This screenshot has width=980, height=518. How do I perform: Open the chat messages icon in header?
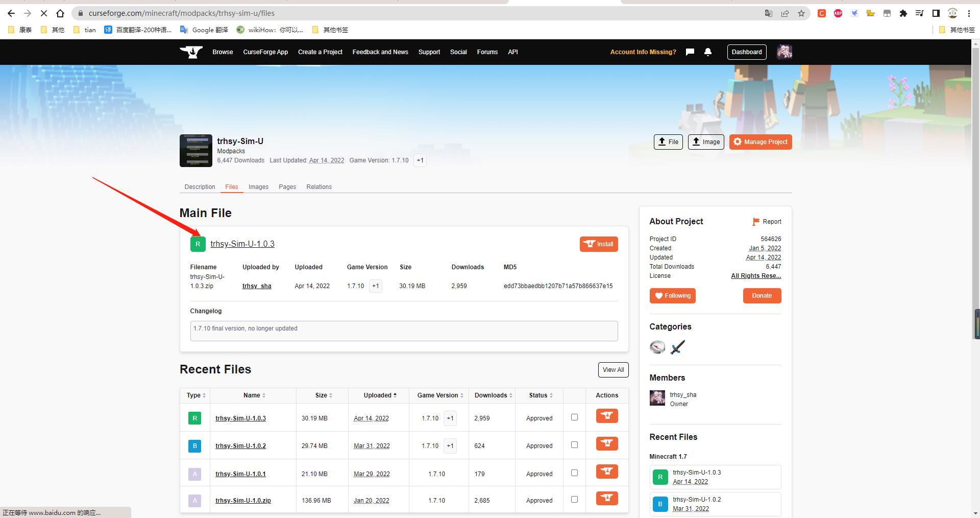(690, 52)
